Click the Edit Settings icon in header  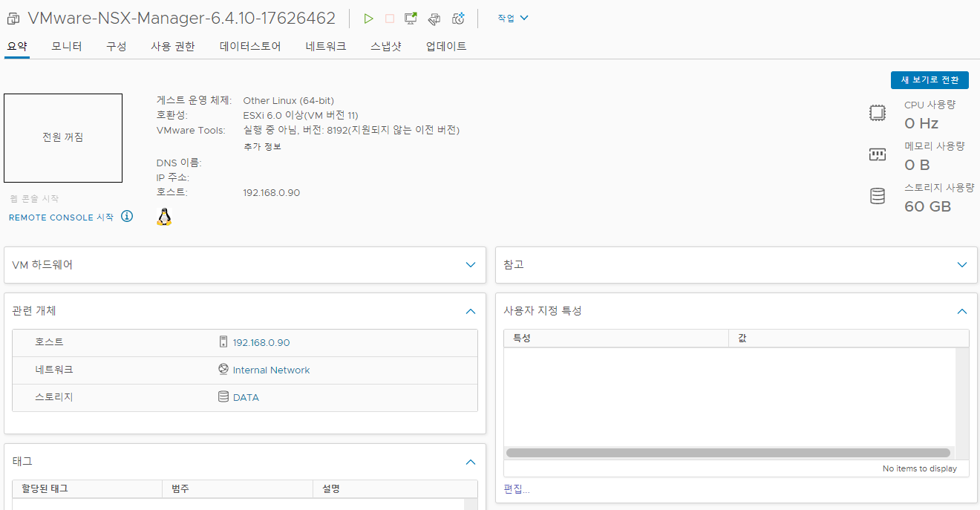(434, 19)
